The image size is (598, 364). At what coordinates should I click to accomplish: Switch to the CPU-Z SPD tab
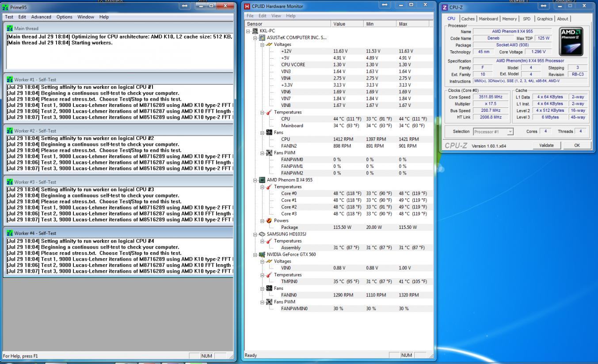pyautogui.click(x=527, y=19)
